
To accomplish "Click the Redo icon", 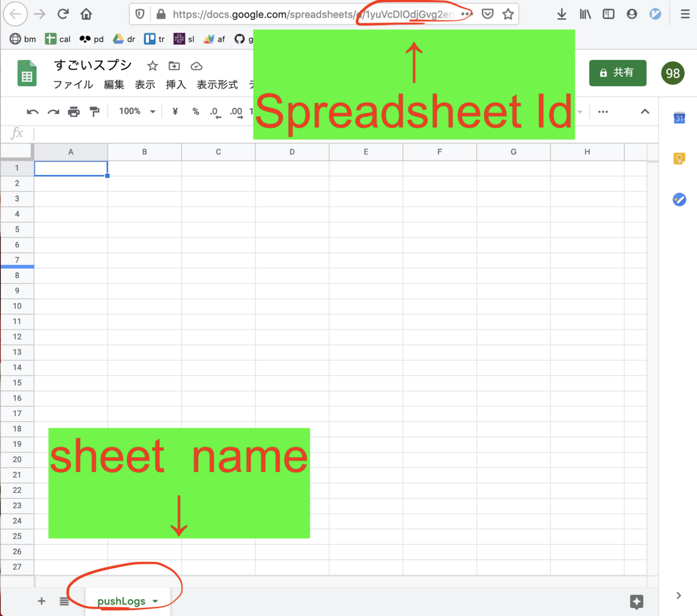I will coord(53,112).
